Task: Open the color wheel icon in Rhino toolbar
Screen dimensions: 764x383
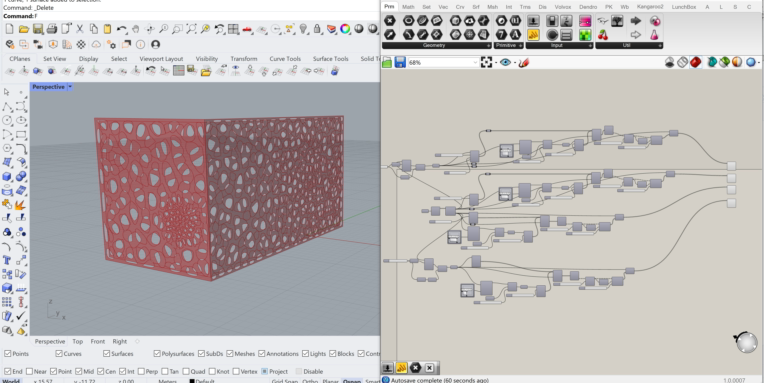Action: click(x=345, y=29)
